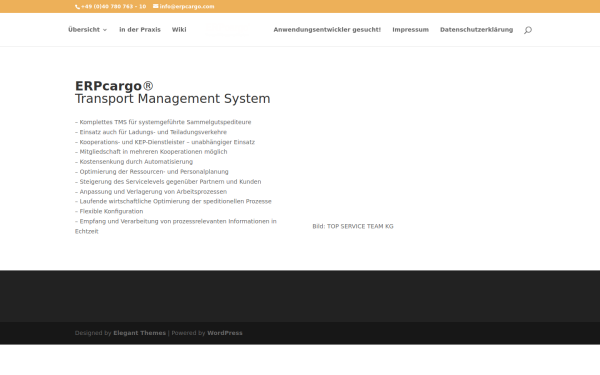The height and width of the screenshot is (375, 600).
Task: Click the line about Komplettes TMS
Action: 163,122
